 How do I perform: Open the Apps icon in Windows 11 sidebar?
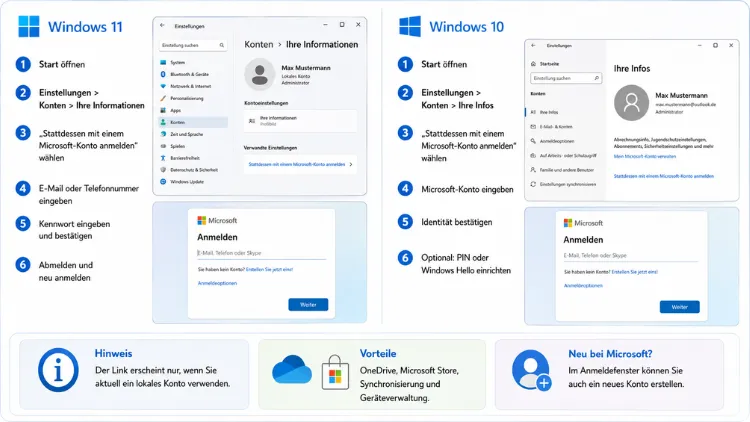click(163, 110)
